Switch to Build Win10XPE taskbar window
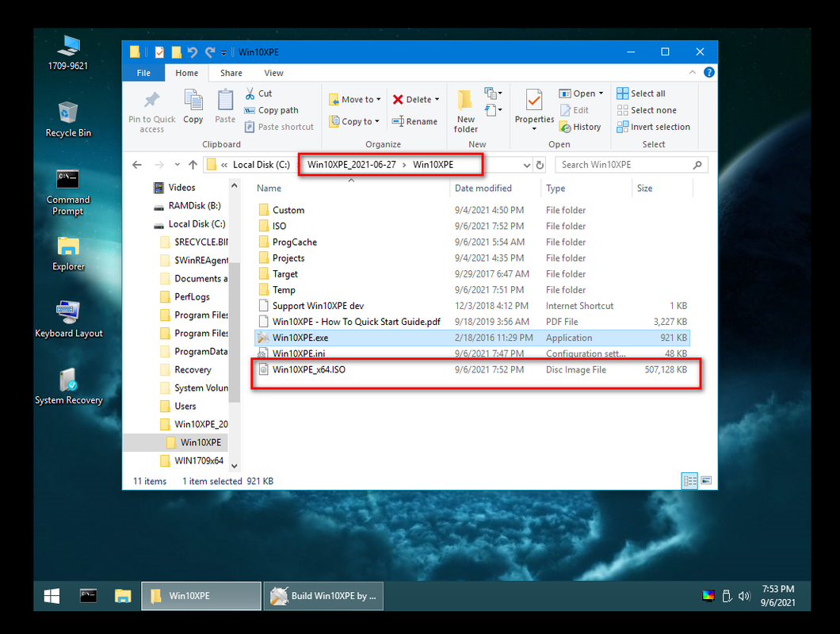This screenshot has width=840, height=634. point(323,596)
